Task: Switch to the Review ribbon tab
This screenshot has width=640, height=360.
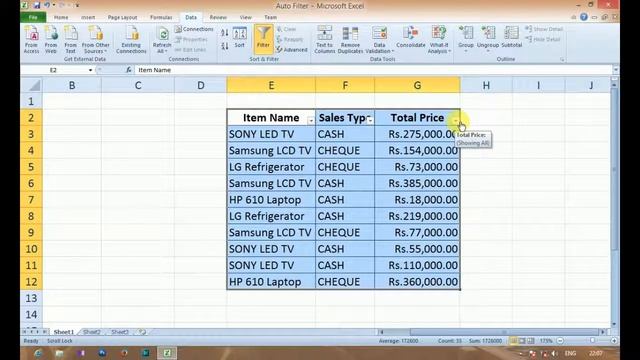Action: [218, 17]
